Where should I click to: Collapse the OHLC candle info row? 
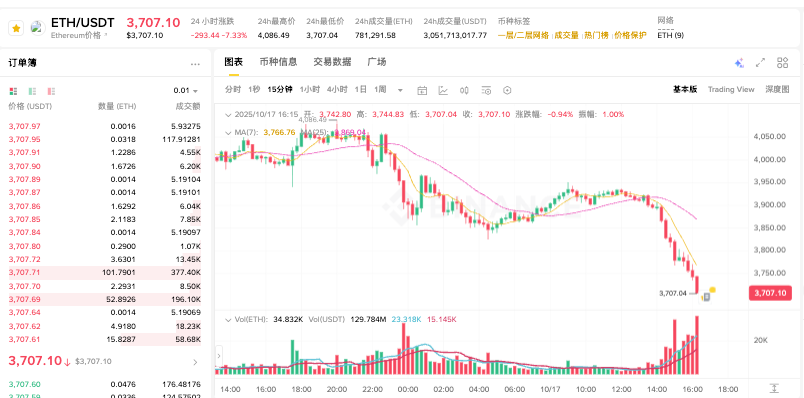[x=228, y=114]
